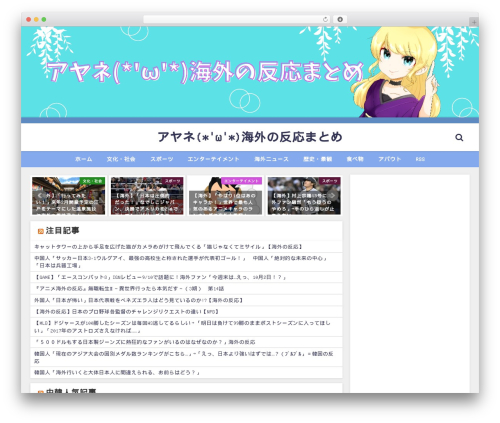
Task: Click the browser address bar
Action: point(237,19)
